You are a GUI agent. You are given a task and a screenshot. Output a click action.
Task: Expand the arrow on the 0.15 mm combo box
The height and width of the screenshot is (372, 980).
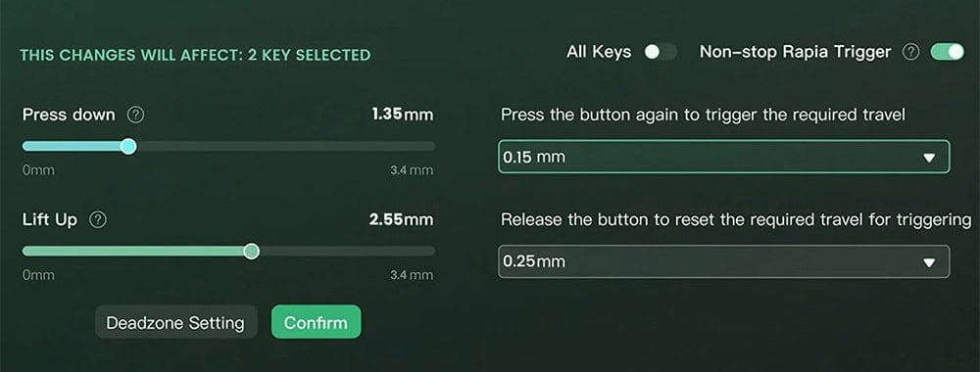929,158
